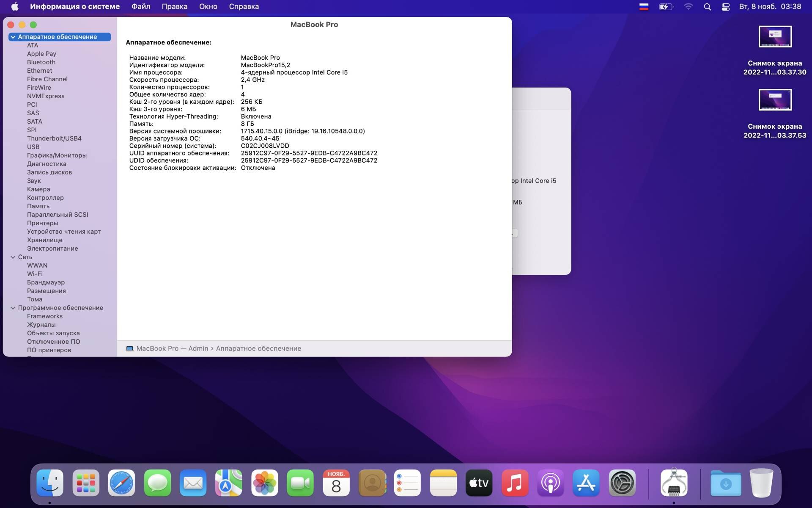
Task: Click the Spotlight search magnifier icon
Action: click(707, 7)
